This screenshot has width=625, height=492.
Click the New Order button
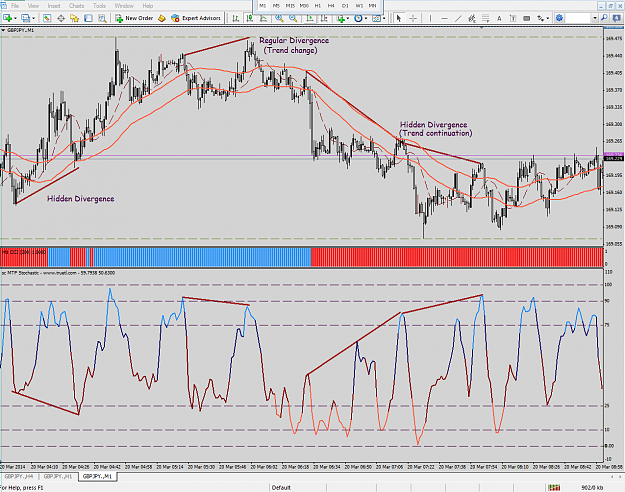tap(134, 18)
